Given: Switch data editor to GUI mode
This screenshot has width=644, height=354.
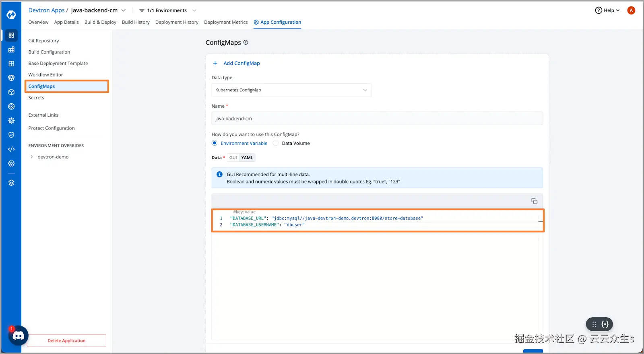Looking at the screenshot, I should click(233, 158).
